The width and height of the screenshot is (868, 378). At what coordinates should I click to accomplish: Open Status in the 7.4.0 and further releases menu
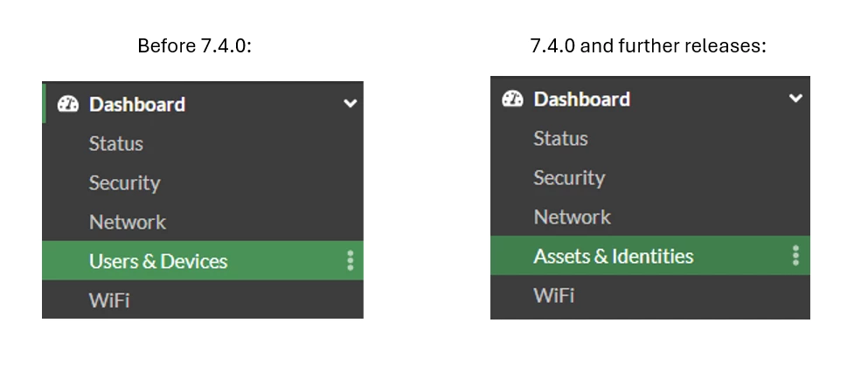[560, 139]
